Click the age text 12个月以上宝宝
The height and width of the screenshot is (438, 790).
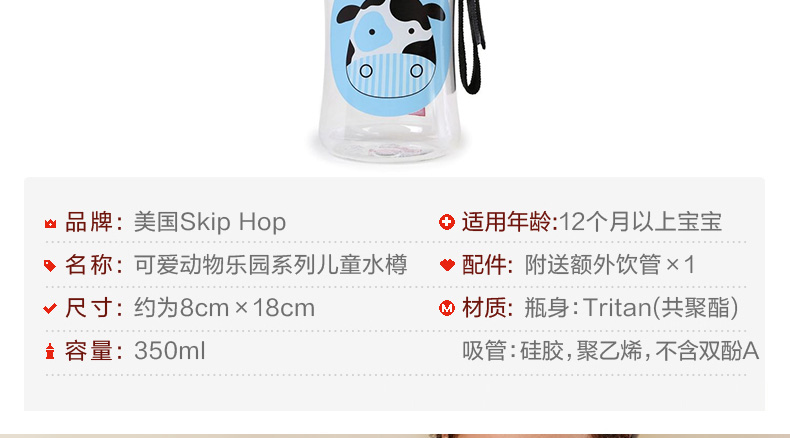(640, 222)
